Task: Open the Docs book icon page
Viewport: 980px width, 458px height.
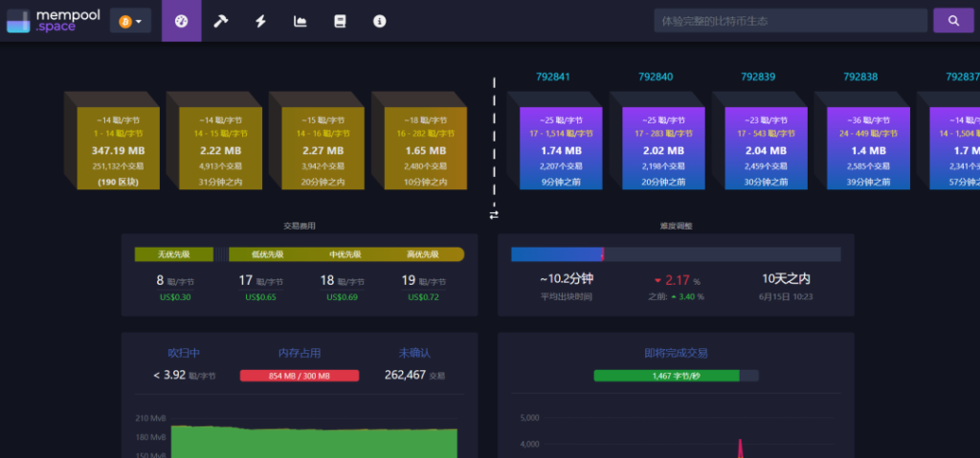Action: [340, 21]
